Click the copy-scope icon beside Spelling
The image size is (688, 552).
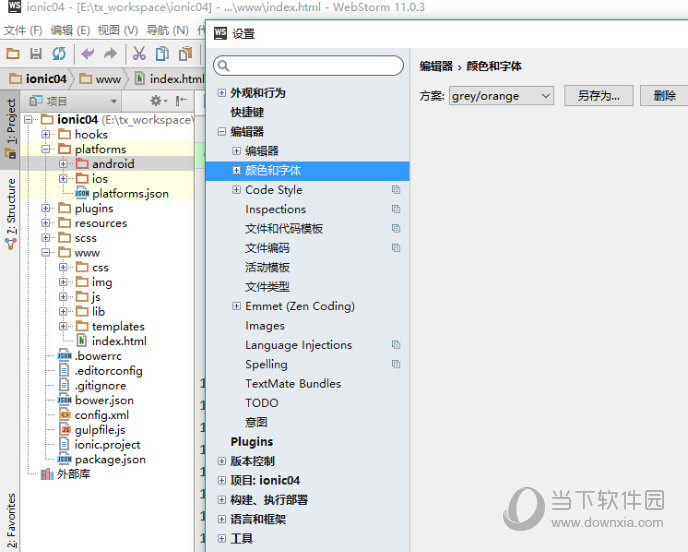(396, 364)
